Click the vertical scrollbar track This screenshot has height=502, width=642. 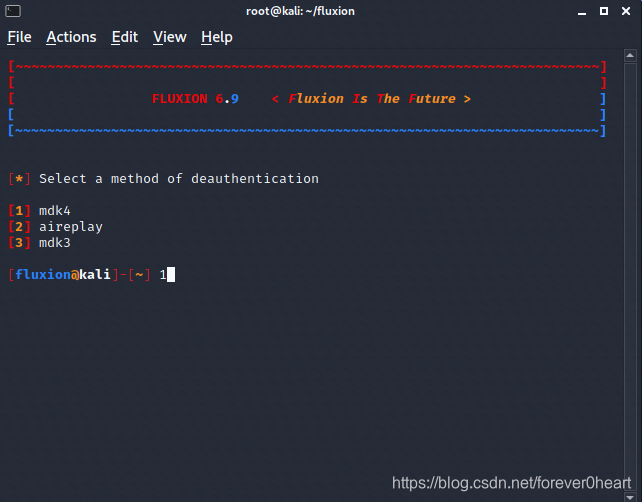(630, 277)
